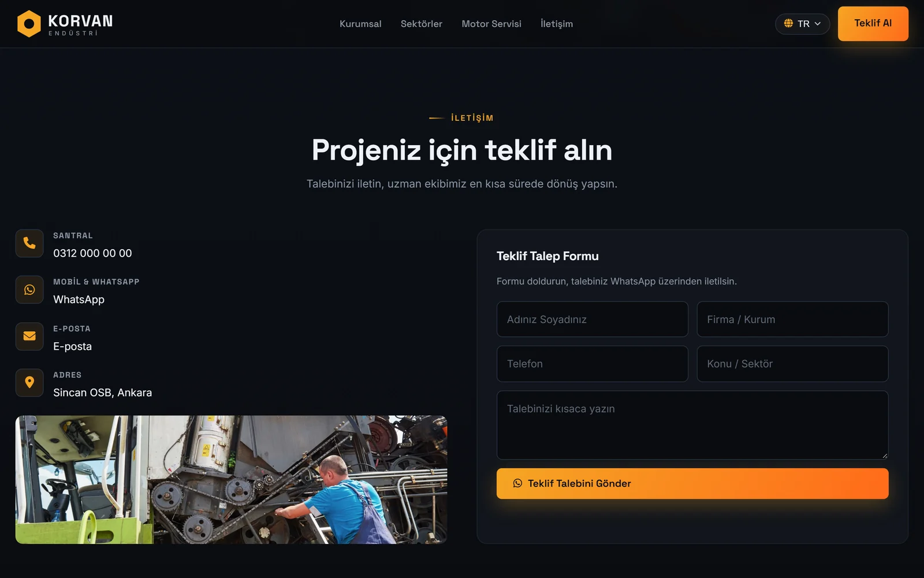
Task: Click the KORVAN Endüstri brand name
Action: coord(80,24)
